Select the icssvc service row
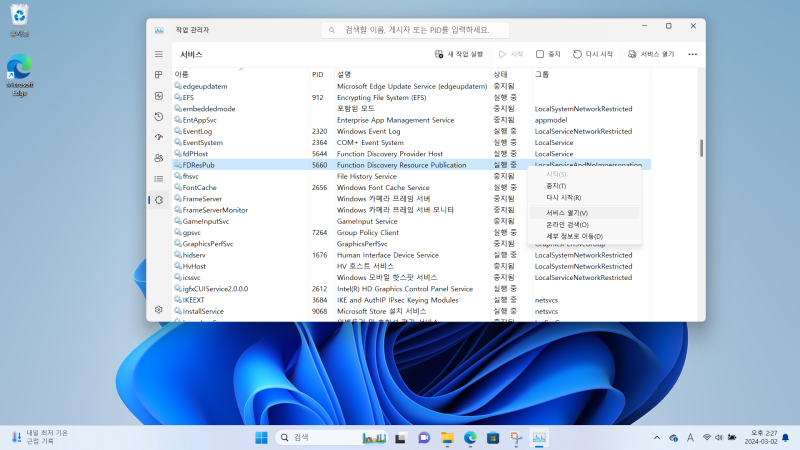This screenshot has width=800, height=450. point(411,278)
